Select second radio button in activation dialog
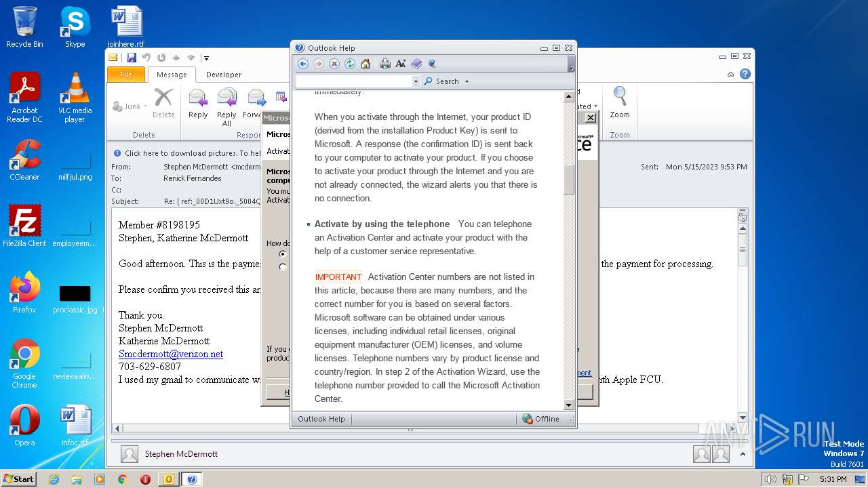 (x=283, y=267)
